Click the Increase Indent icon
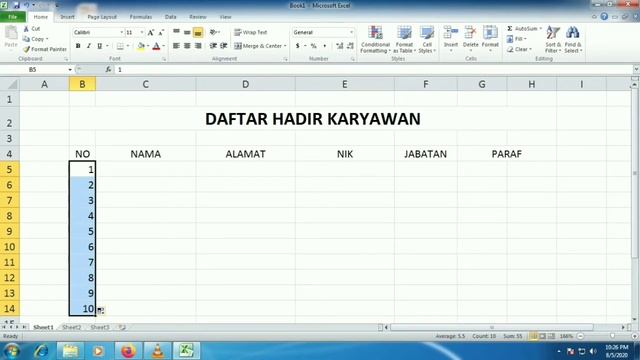Screen dimensions: 640x360 click(x=223, y=46)
